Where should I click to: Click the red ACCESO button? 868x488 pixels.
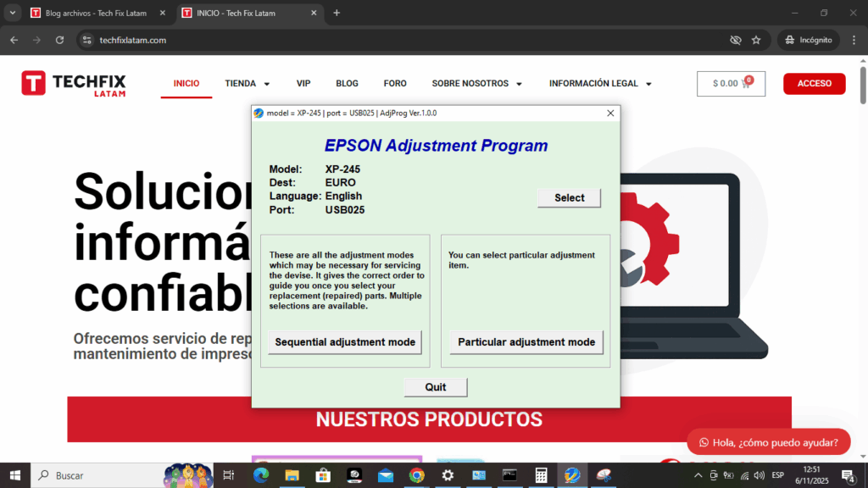(x=814, y=84)
